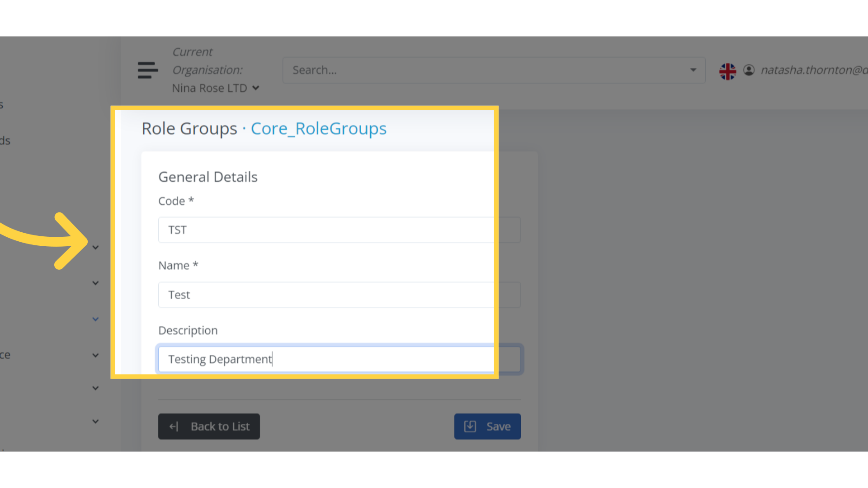Image resolution: width=868 pixels, height=488 pixels.
Task: Click the Back to List button
Action: (x=209, y=426)
